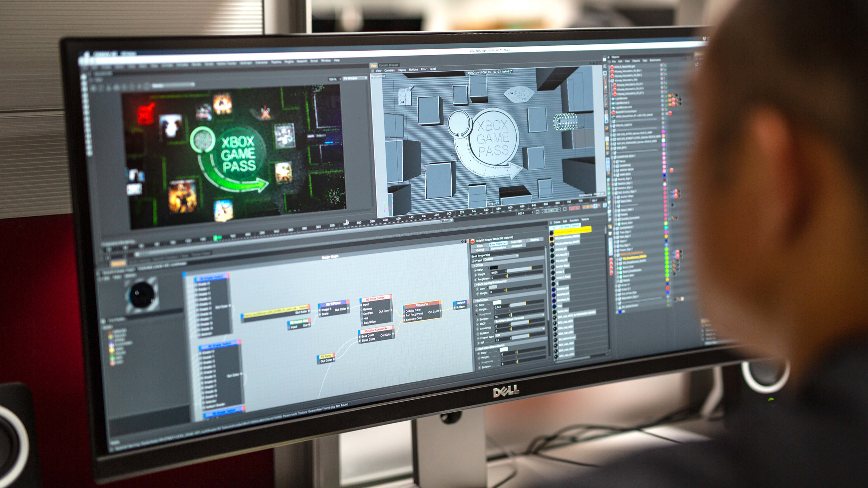The width and height of the screenshot is (868, 488).
Task: Switch to the Content Browser tab
Action: click(x=389, y=65)
